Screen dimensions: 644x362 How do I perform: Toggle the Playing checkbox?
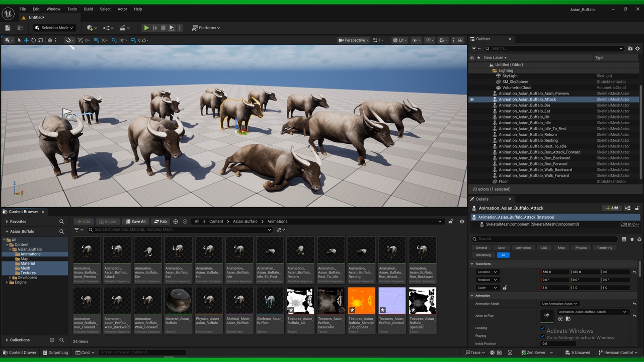click(x=542, y=336)
